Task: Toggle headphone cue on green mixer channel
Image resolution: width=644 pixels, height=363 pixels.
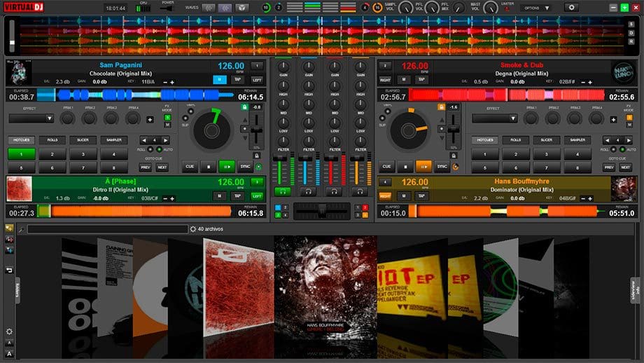Action: pyautogui.click(x=283, y=191)
